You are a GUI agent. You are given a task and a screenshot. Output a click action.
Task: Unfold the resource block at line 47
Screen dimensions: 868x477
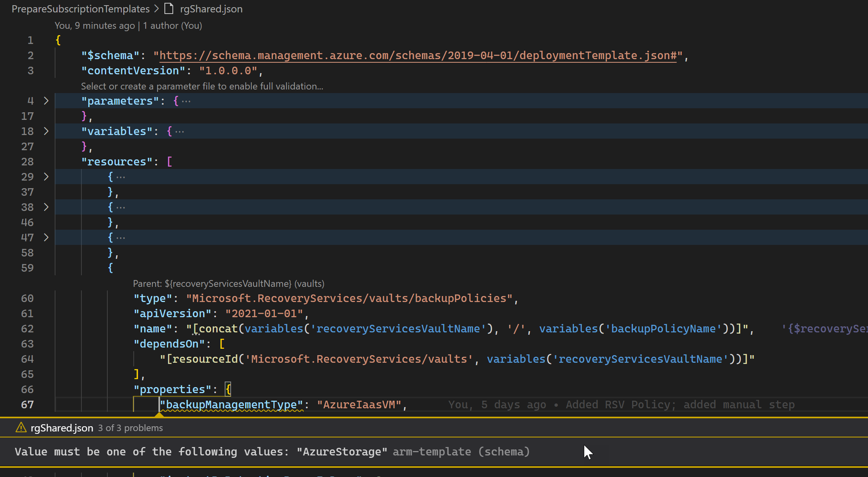[x=46, y=237]
